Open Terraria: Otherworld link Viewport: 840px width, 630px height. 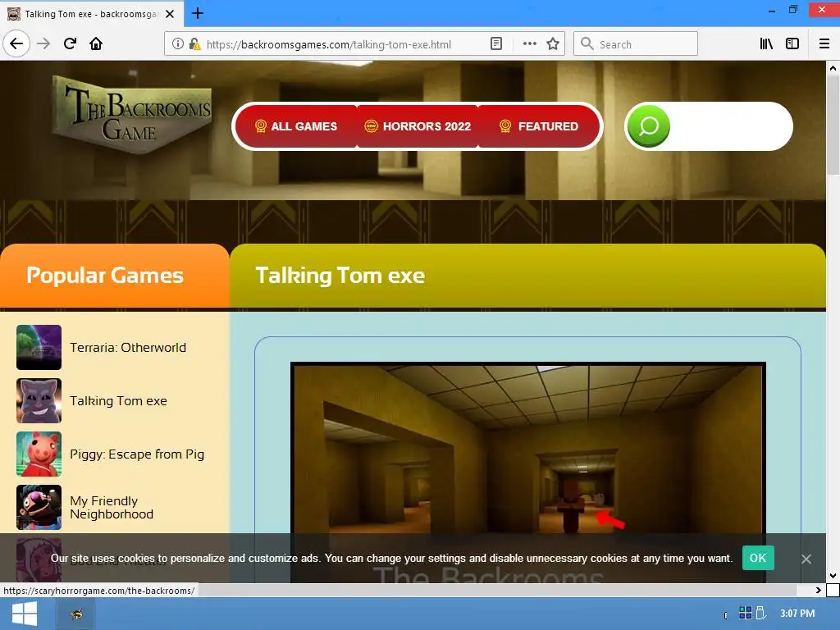pos(128,348)
